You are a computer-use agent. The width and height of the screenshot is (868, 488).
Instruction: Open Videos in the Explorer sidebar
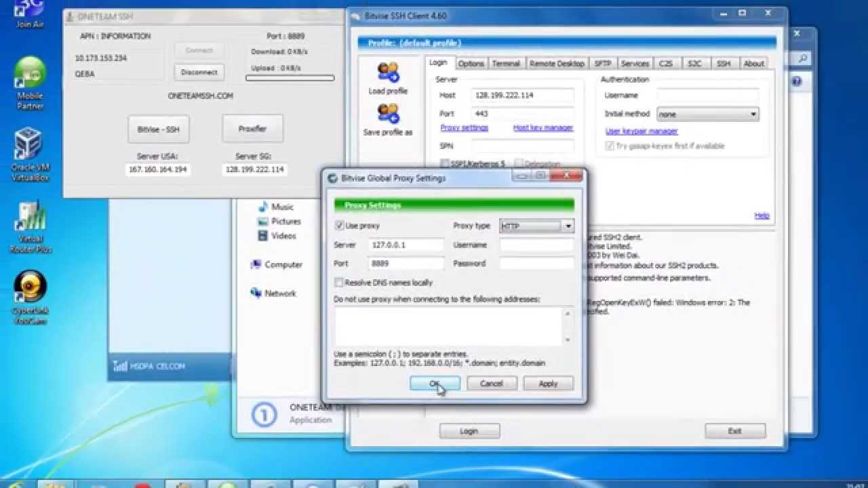(277, 236)
